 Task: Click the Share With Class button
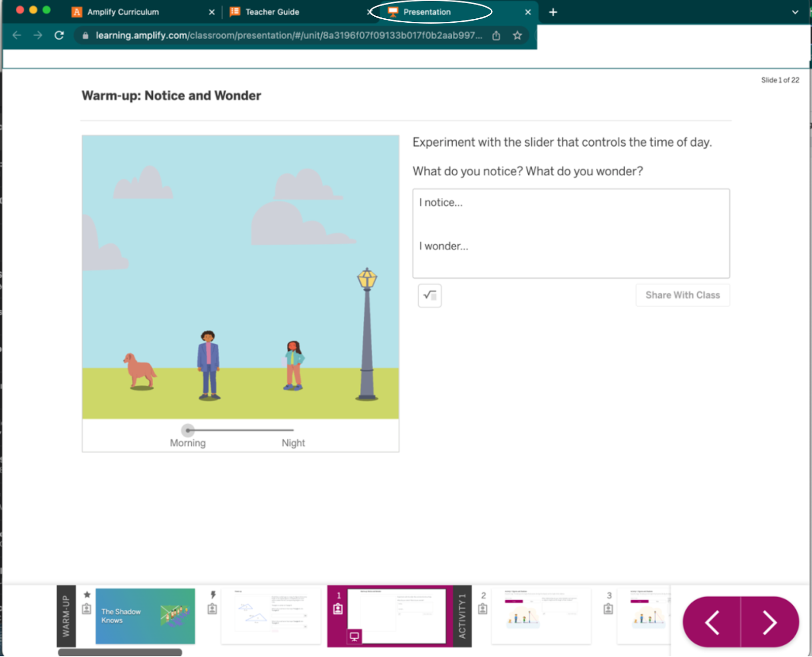[682, 295]
